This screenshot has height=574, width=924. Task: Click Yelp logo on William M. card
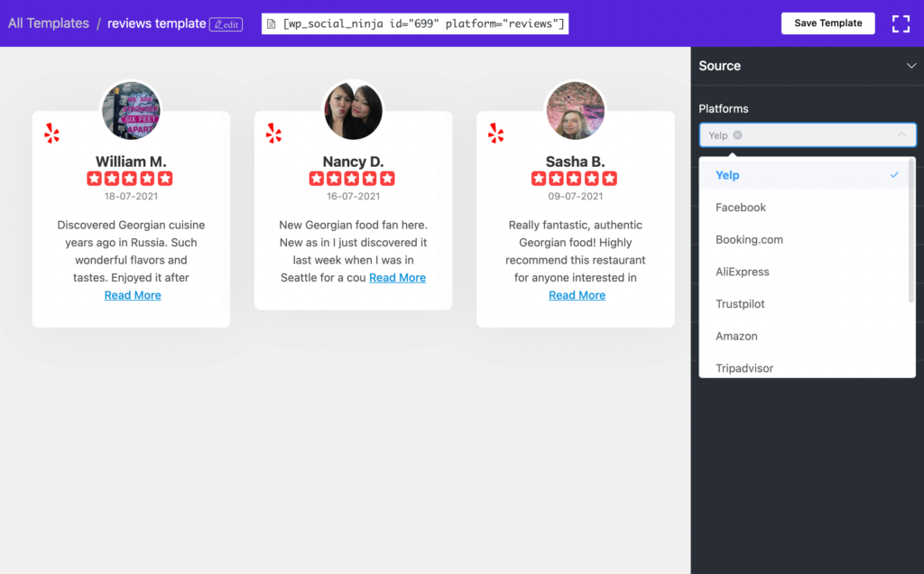51,134
